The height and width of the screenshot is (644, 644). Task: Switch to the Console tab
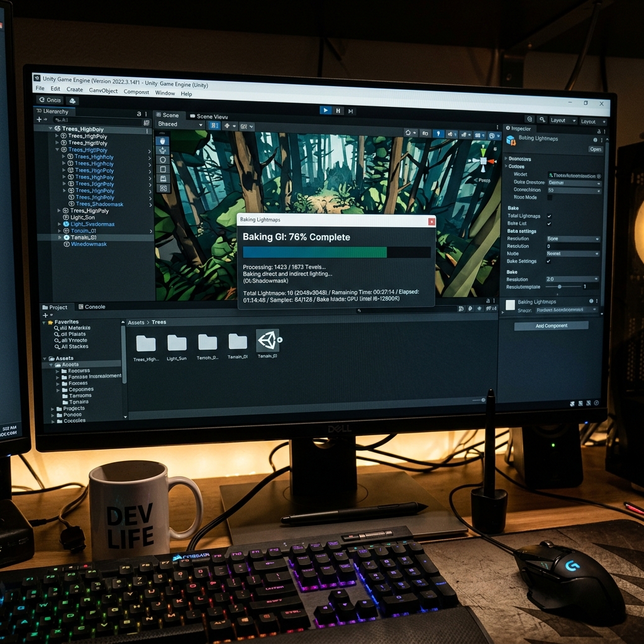click(x=92, y=307)
